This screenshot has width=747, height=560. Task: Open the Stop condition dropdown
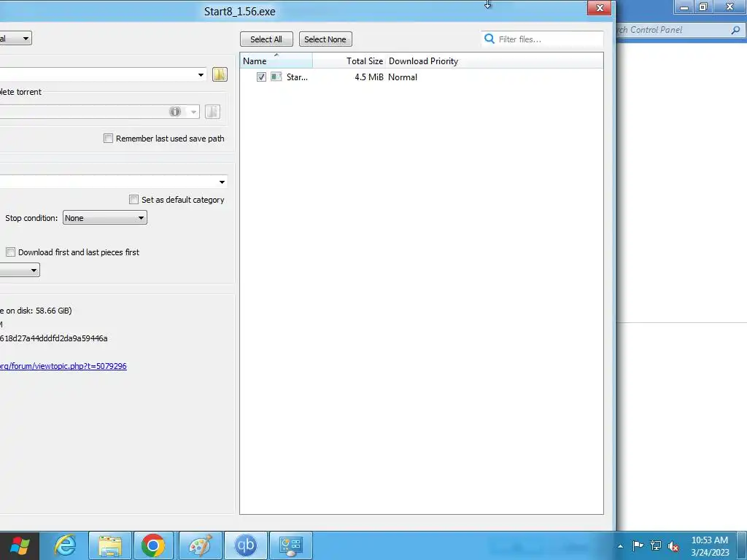point(105,217)
